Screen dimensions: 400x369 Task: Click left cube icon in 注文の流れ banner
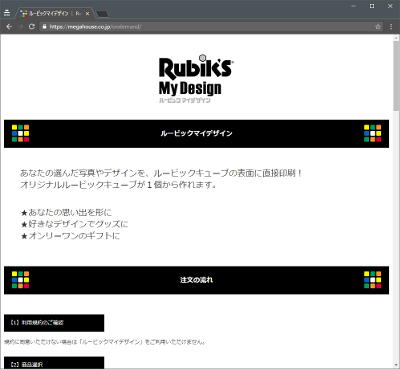tap(21, 280)
